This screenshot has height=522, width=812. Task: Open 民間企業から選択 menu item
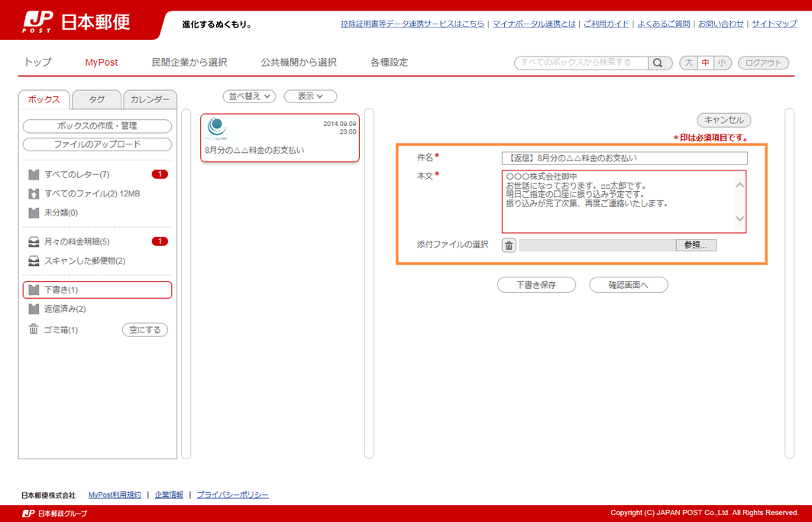coord(189,62)
